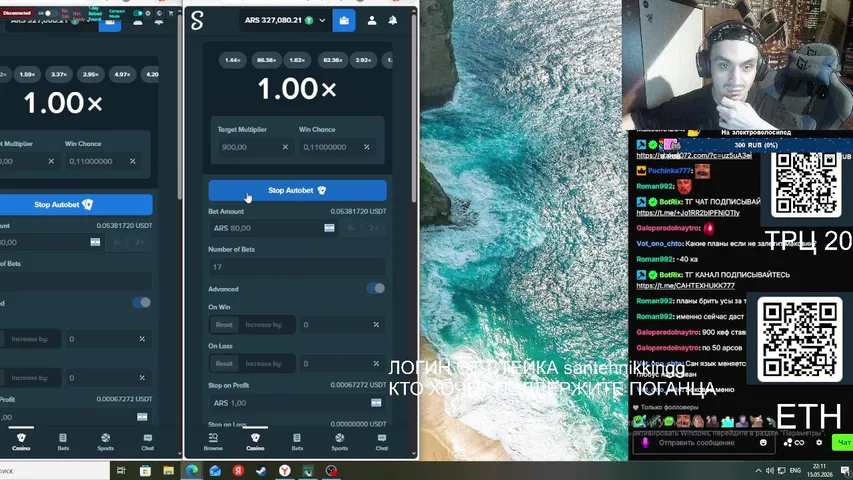Click the 2.92× result chip in the right window
The height and width of the screenshot is (480, 853).
coord(363,60)
